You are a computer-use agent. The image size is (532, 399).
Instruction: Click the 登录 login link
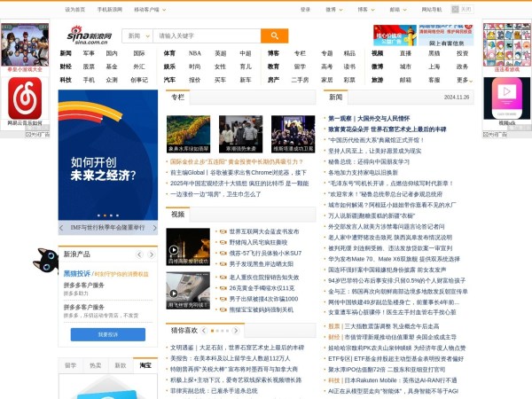pos(305,9)
